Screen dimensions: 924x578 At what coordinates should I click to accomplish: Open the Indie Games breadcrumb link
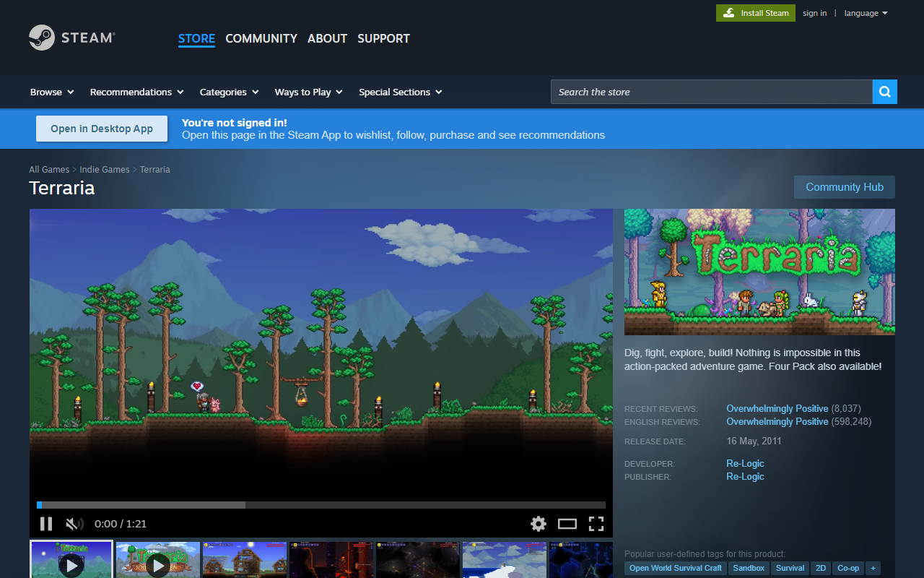click(105, 169)
